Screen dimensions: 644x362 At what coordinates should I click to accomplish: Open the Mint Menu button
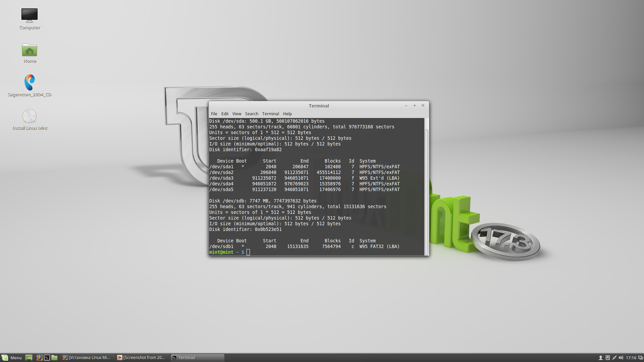click(x=11, y=358)
